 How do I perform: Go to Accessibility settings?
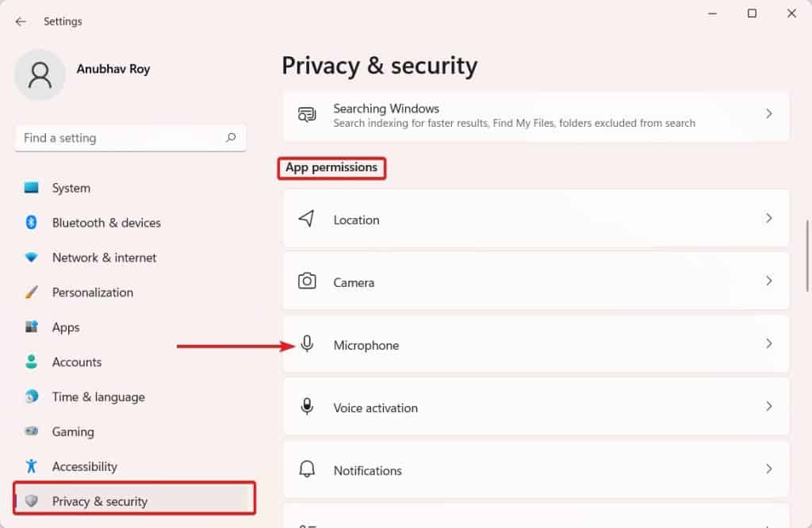84,466
